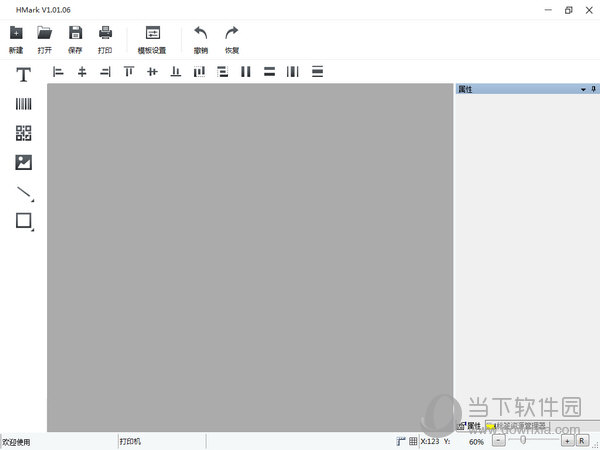The width and height of the screenshot is (600, 450).
Task: Toggle the ruler in the status bar
Action: click(x=401, y=441)
